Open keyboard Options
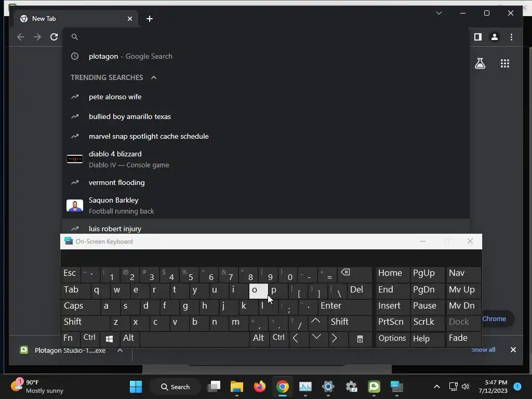 pyautogui.click(x=392, y=339)
